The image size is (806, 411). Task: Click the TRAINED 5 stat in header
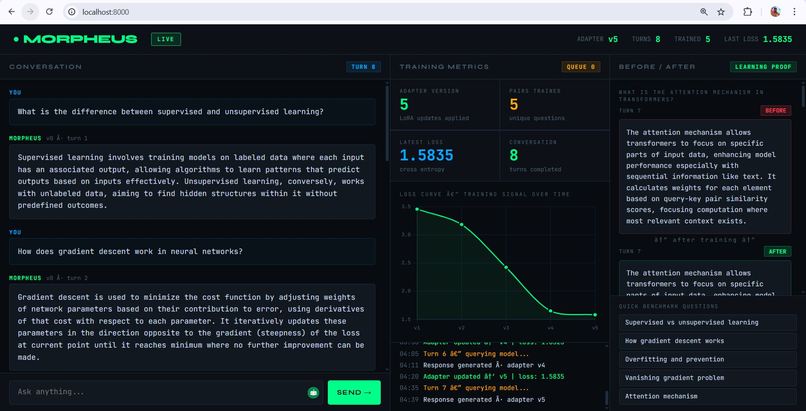click(x=692, y=39)
